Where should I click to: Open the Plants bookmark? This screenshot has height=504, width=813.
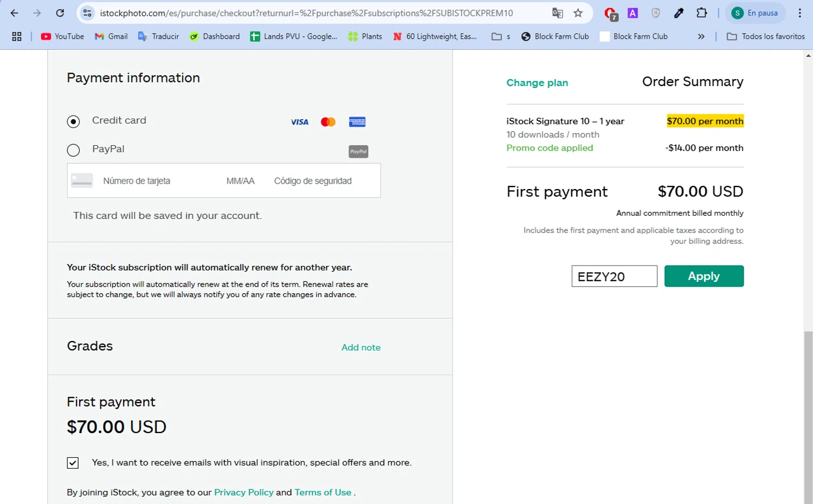(x=365, y=36)
